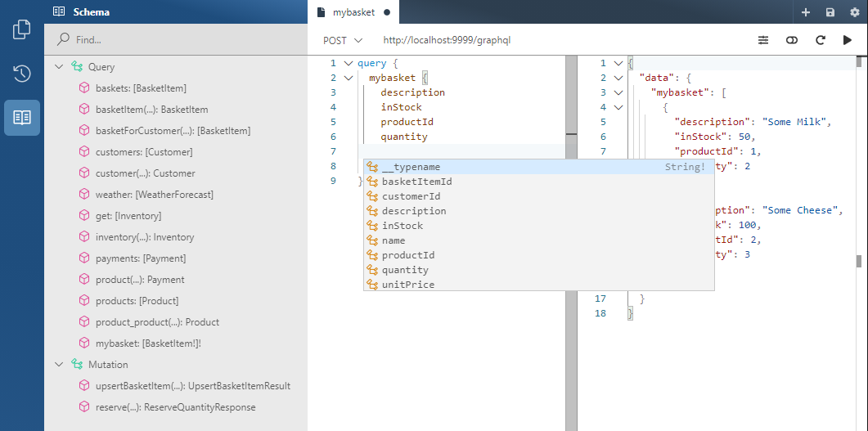Select name autocomplete suggestion
This screenshot has height=431, width=868.
pyautogui.click(x=538, y=240)
